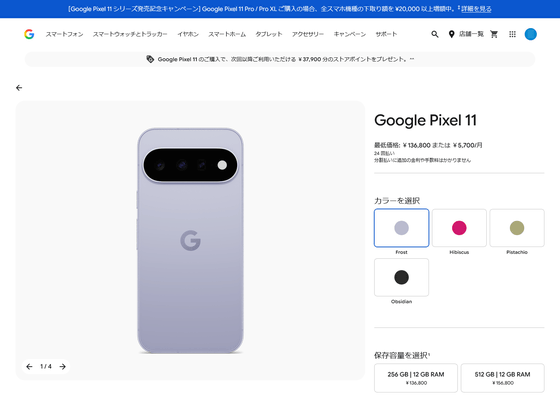
Task: Show next product image with right arrow
Action: click(62, 366)
